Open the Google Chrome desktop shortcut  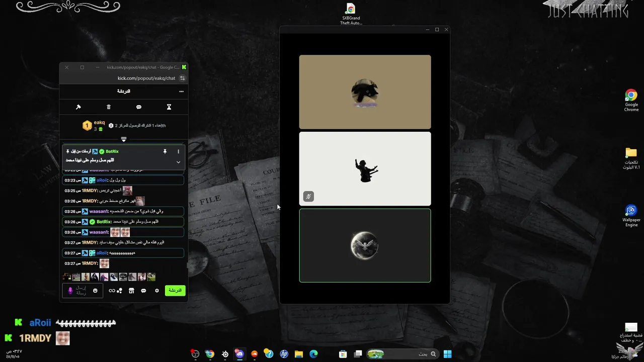[x=631, y=101]
